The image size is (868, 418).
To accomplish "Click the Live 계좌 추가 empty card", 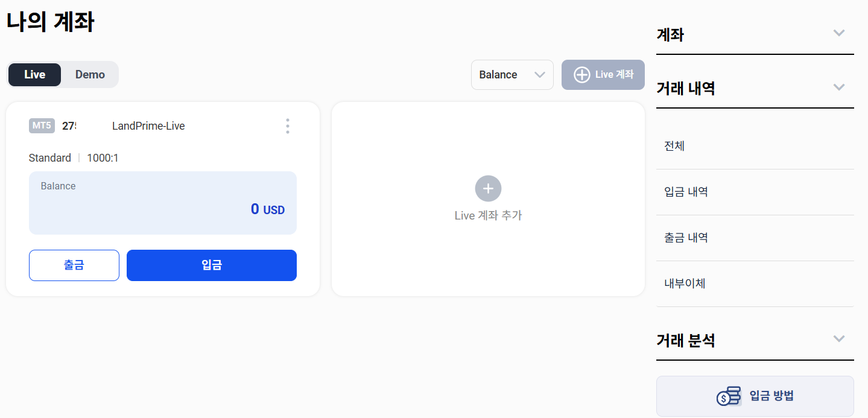I will click(x=488, y=199).
